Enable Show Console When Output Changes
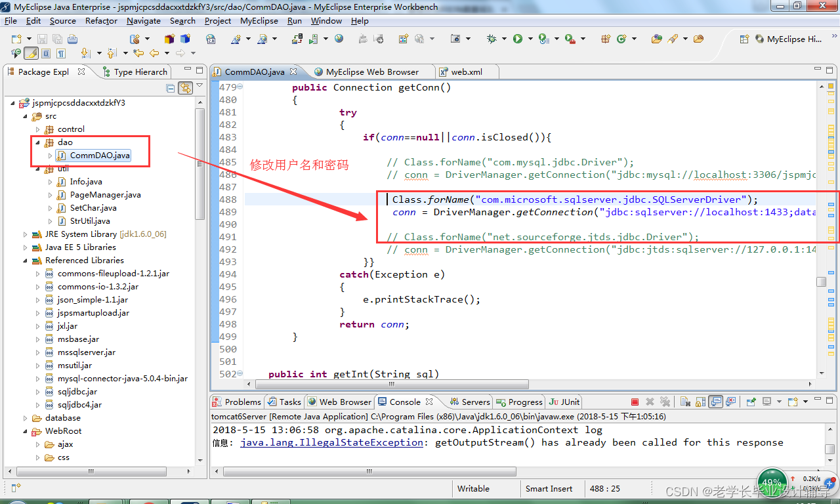The image size is (840, 504). click(x=715, y=401)
